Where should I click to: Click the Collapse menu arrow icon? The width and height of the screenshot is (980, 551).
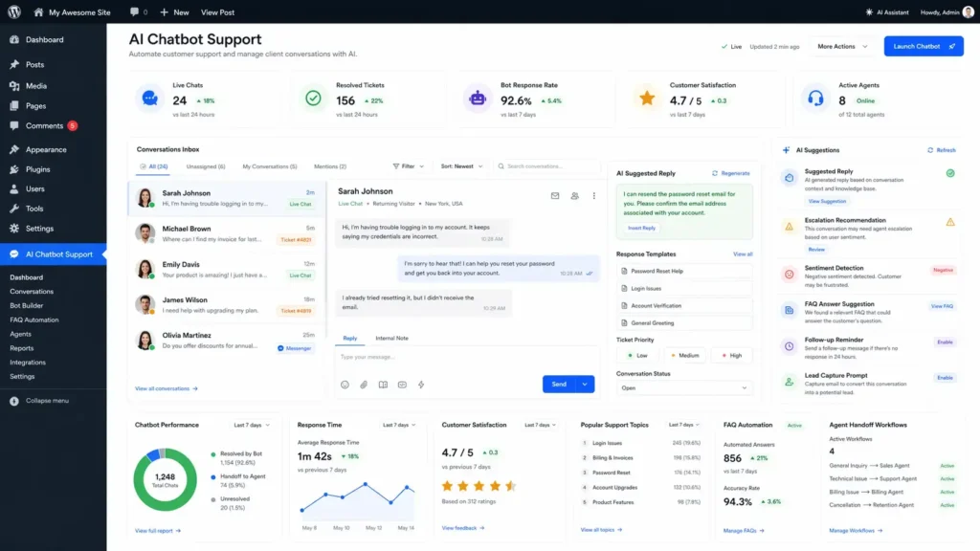pos(13,401)
